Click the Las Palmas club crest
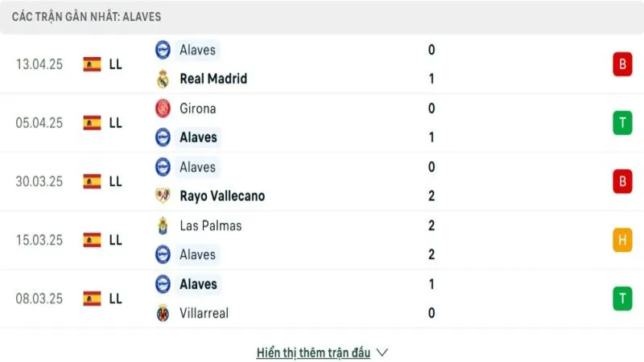Screen dimensions: 644x362 [163, 225]
